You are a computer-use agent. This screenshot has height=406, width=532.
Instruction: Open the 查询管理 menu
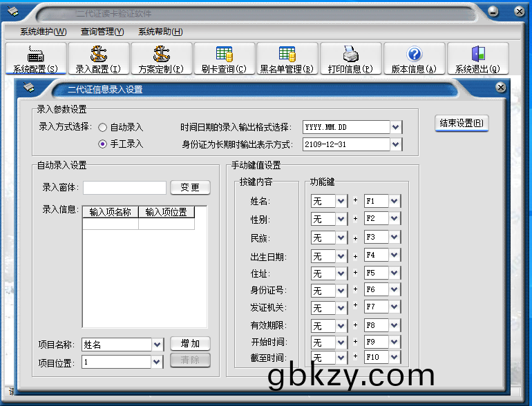102,32
